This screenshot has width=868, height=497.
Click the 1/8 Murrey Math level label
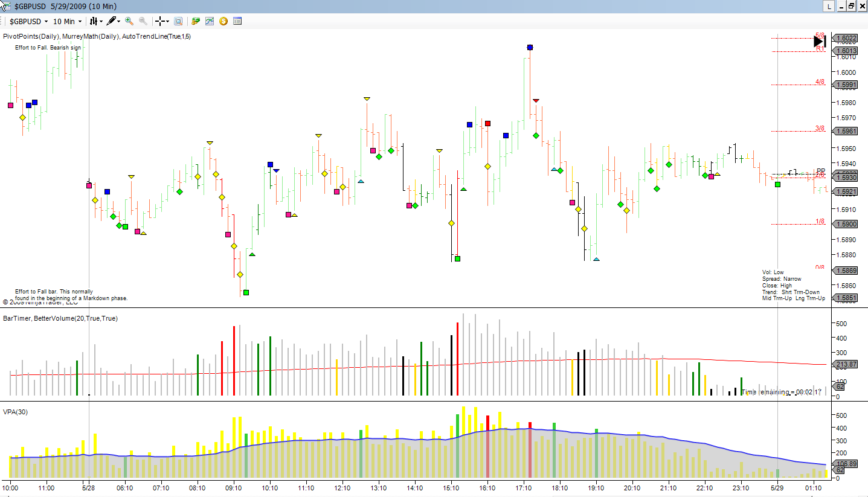(x=820, y=222)
